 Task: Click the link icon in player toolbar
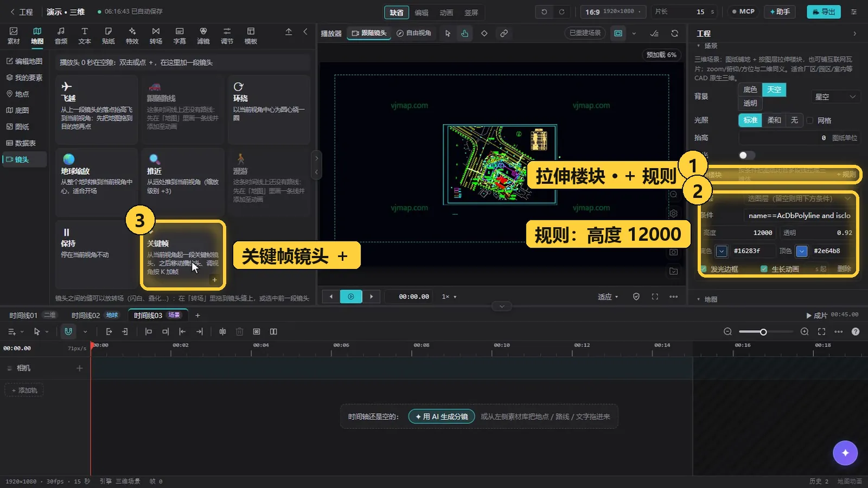click(x=504, y=33)
